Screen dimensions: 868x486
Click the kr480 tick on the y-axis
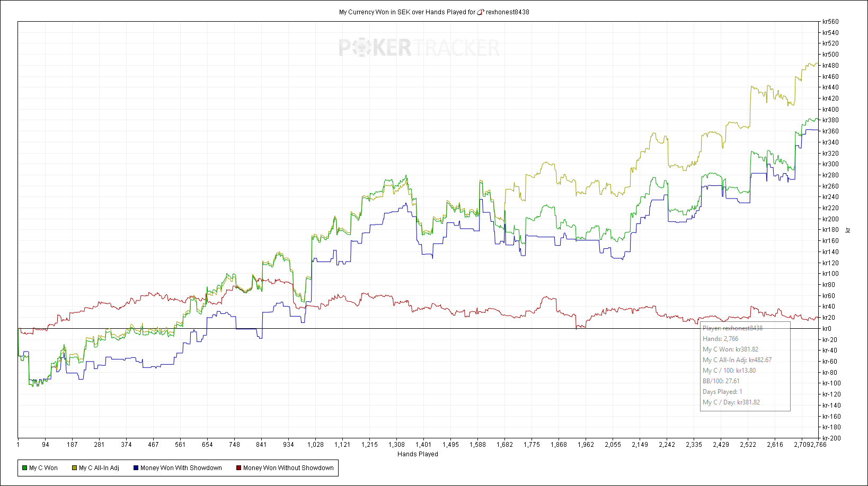click(830, 66)
